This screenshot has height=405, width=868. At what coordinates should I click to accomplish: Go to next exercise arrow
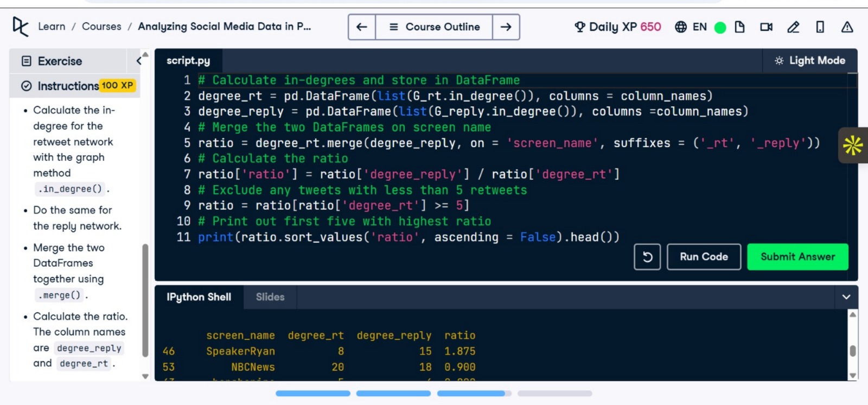pos(506,27)
